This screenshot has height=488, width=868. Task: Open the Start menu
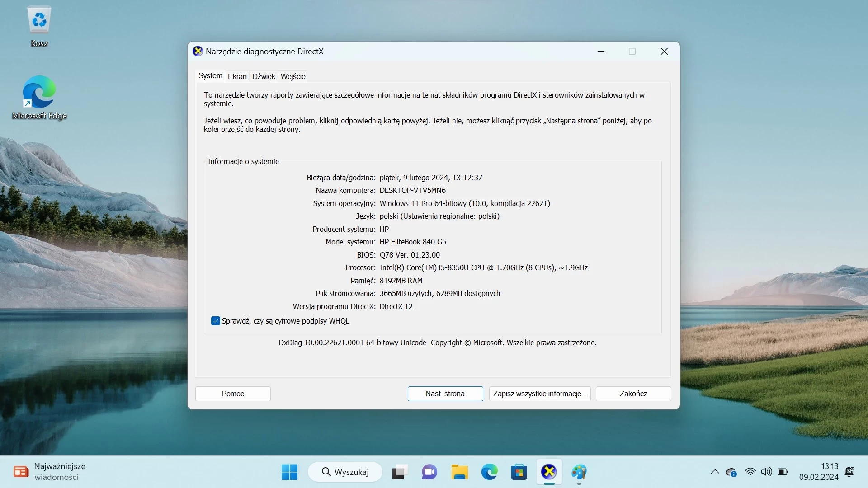point(289,472)
